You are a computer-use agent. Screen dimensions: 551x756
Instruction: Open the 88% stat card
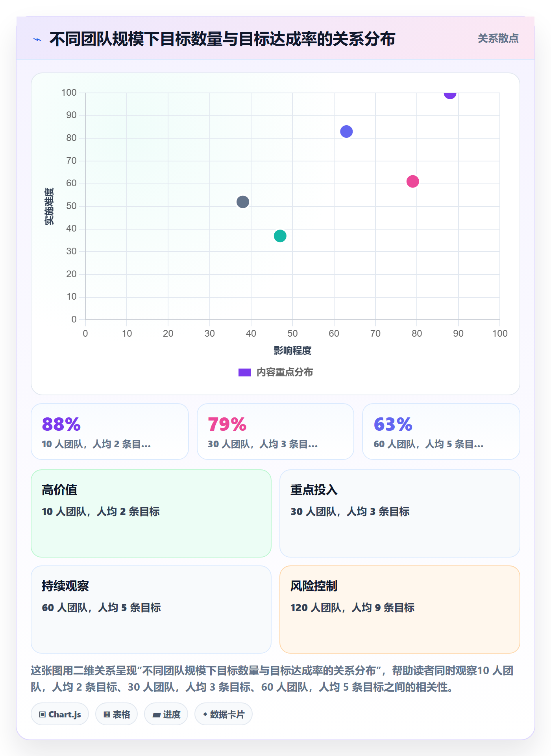tap(110, 432)
